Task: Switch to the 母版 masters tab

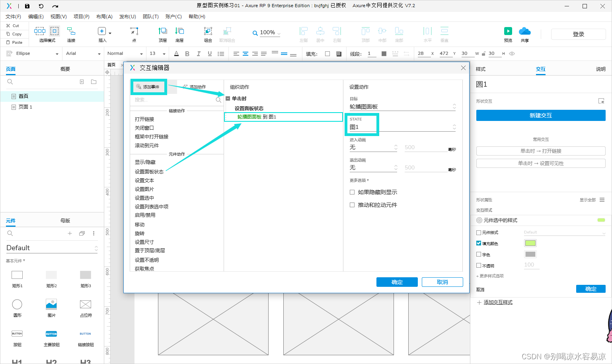Action: 65,221
